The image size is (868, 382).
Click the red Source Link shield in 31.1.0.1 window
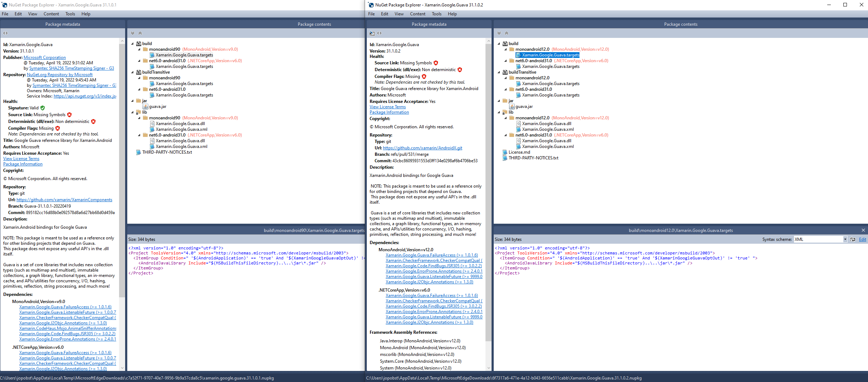(69, 115)
